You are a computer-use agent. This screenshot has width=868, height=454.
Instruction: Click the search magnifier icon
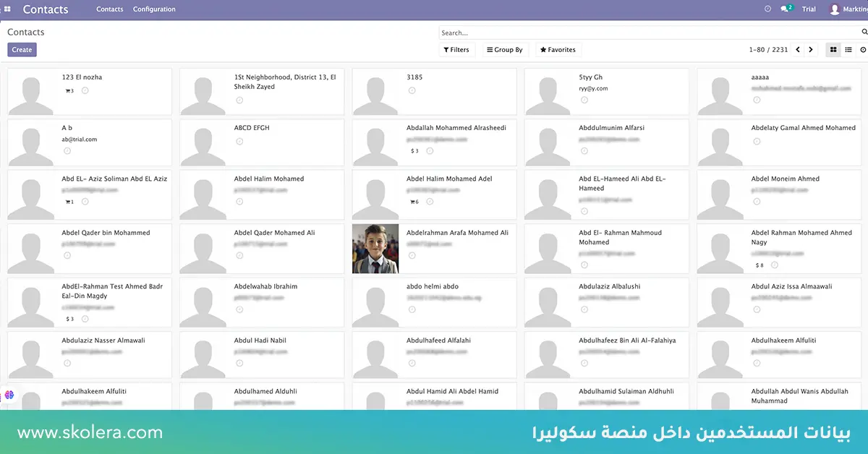pyautogui.click(x=864, y=33)
